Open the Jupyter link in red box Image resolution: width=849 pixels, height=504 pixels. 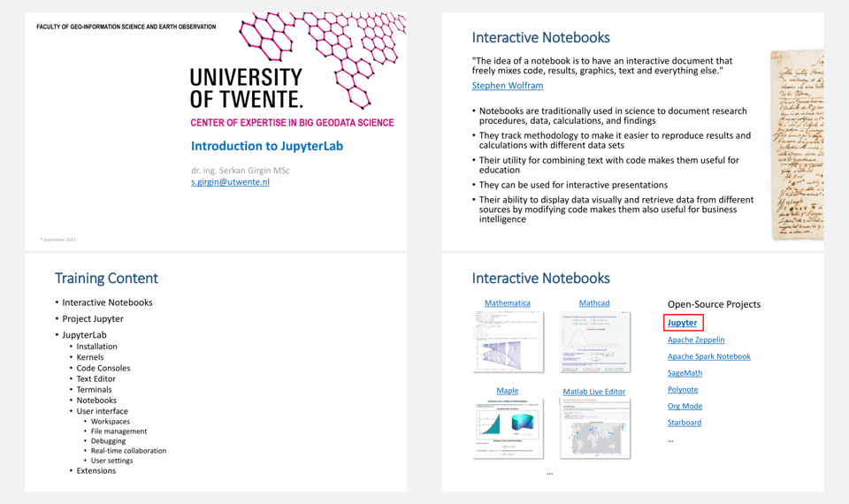tap(682, 323)
